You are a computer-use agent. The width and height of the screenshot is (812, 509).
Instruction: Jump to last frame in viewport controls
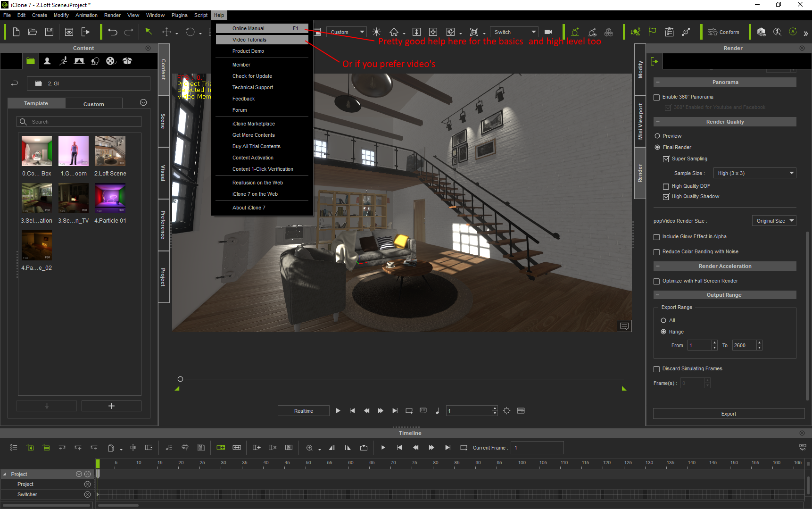tap(395, 411)
